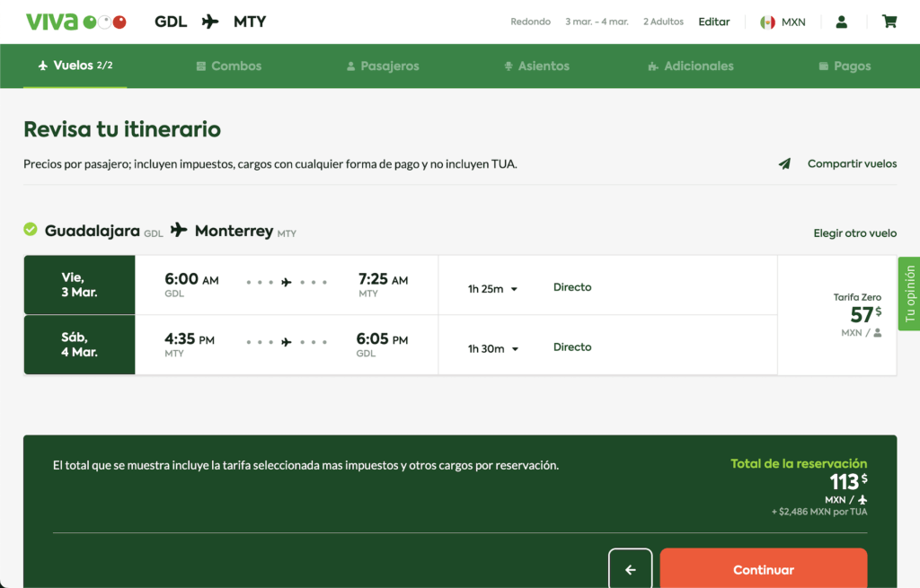
Task: Click Editar to change search
Action: pyautogui.click(x=714, y=22)
